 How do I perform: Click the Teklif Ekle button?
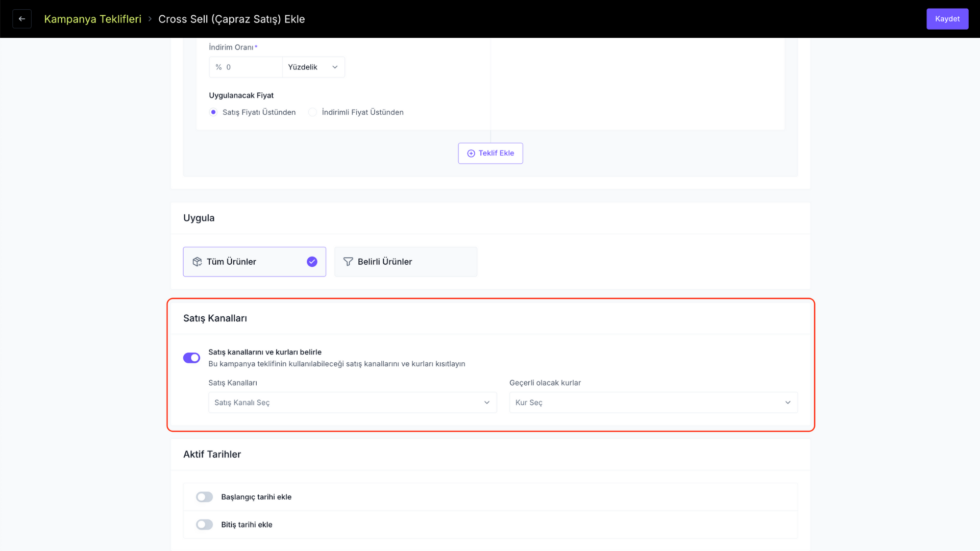coord(490,153)
